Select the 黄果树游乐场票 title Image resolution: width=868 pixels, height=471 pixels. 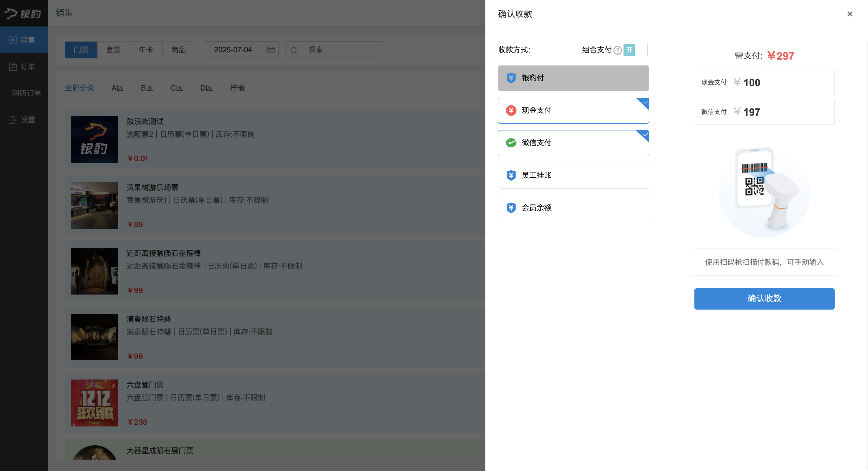(x=153, y=187)
